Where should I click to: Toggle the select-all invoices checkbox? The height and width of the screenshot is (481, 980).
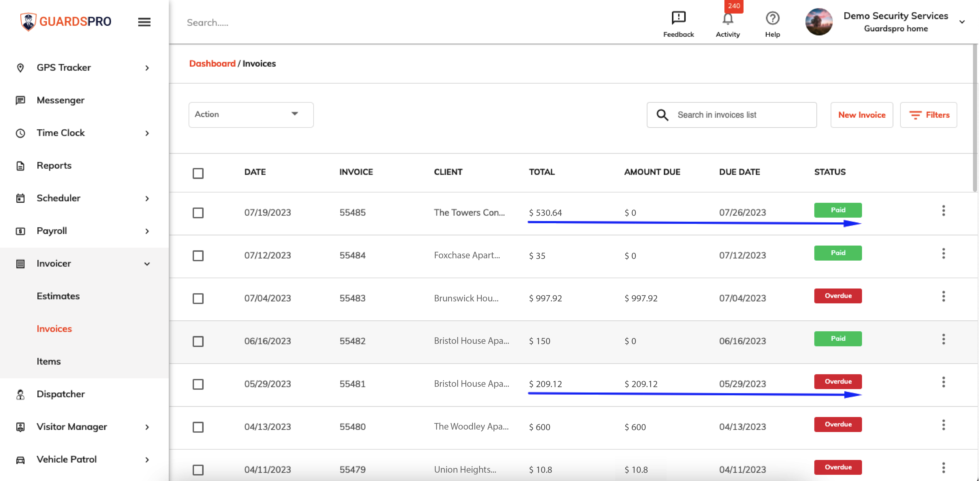click(x=198, y=173)
